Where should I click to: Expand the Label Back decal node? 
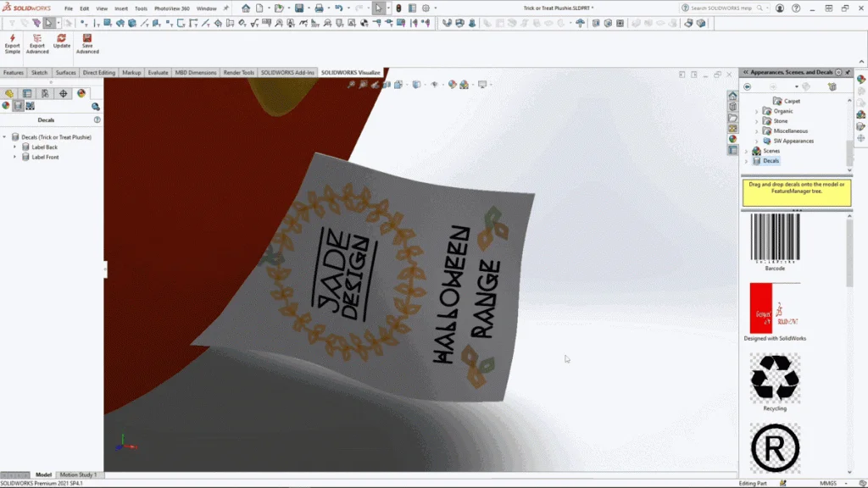coord(14,147)
